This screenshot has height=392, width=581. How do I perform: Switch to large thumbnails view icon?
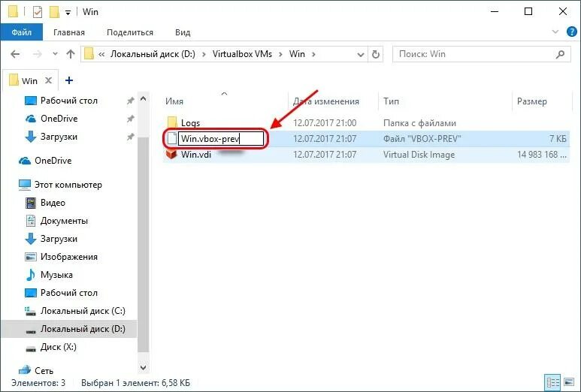coord(569,382)
